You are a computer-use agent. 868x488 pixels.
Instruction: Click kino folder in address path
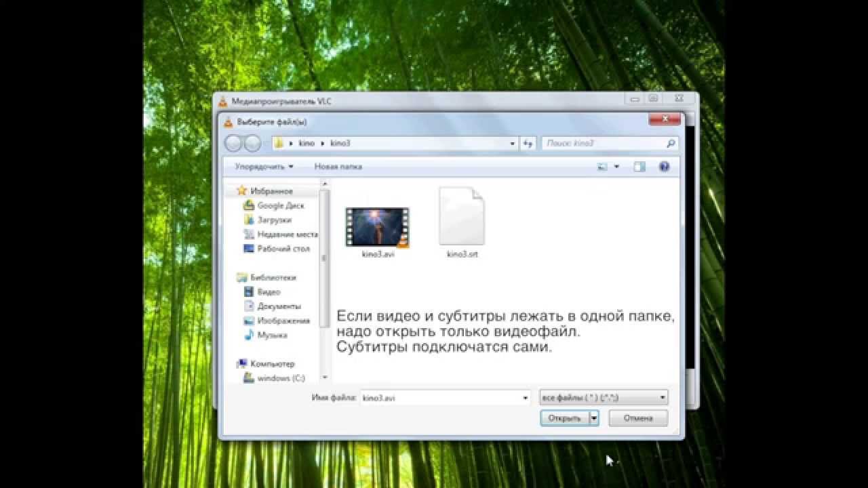click(307, 143)
